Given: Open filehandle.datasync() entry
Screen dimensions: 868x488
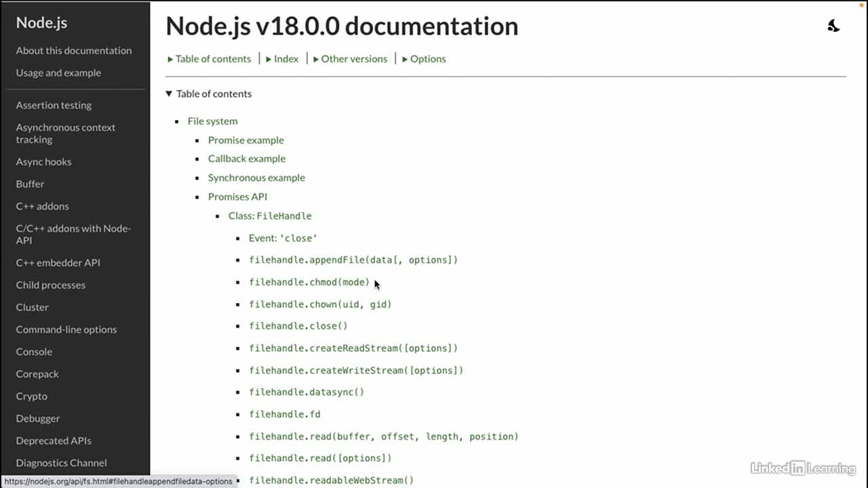Looking at the screenshot, I should (x=307, y=392).
